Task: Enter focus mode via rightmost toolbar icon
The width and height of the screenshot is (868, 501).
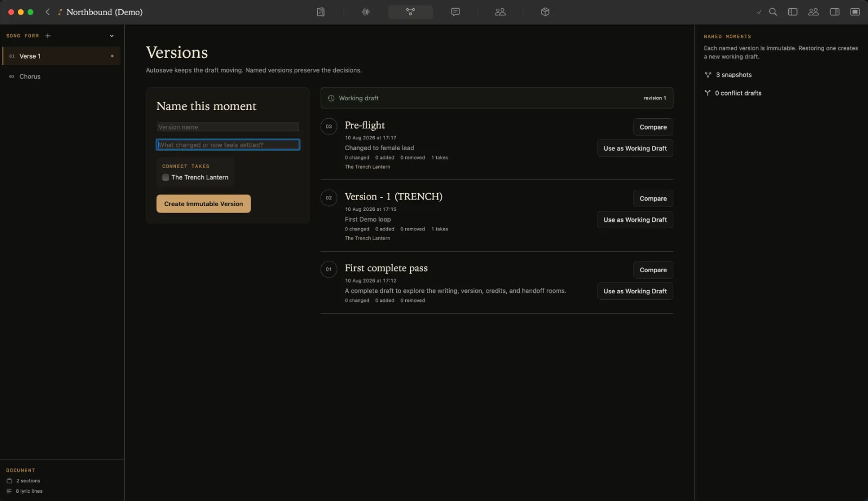Action: [x=855, y=12]
